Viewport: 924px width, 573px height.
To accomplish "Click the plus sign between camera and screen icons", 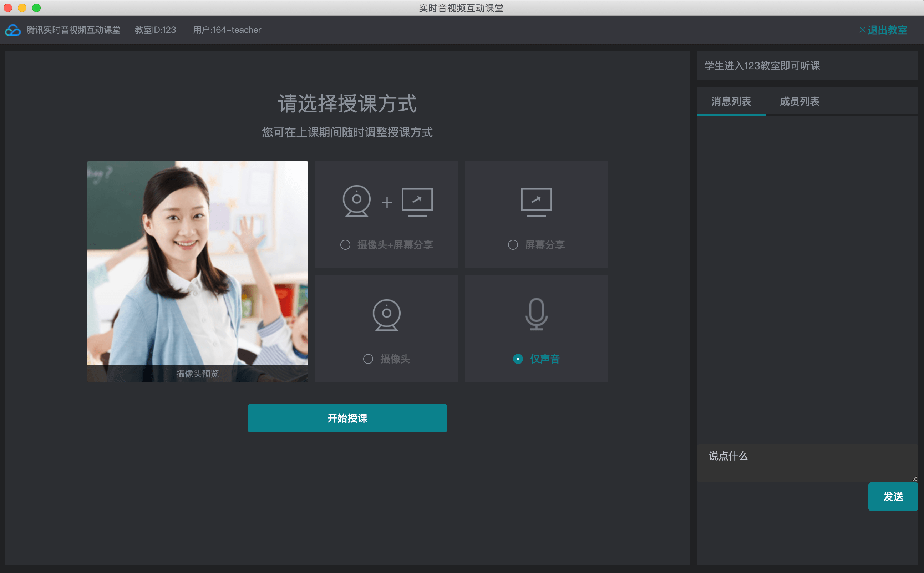I will coord(387,202).
